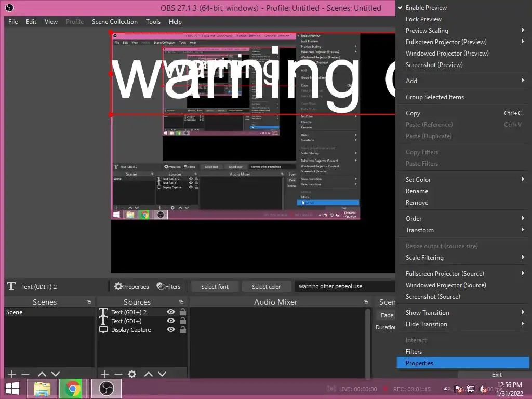This screenshot has height=399, width=532.
Task: Move scene down with arrow icon
Action: click(x=56, y=374)
